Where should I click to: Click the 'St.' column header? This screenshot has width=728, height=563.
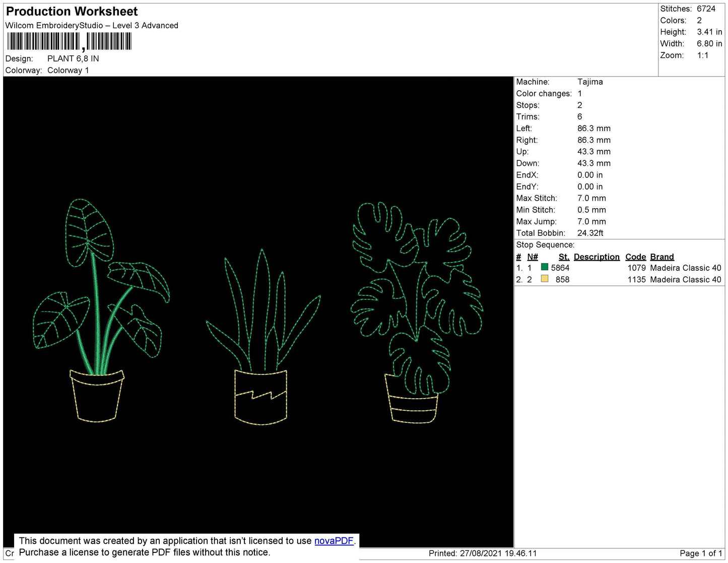[564, 257]
